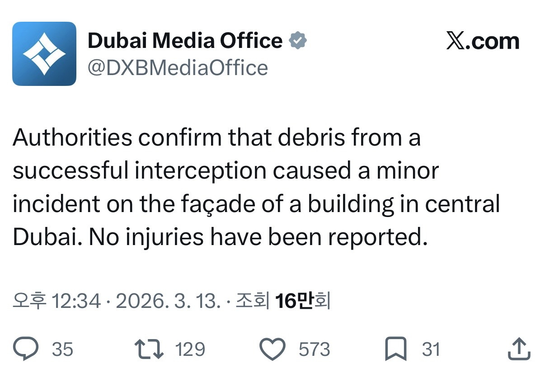Image resolution: width=545 pixels, height=392 pixels.
Task: Click the post date 2026. 3. 13.
Action: [x=168, y=301]
